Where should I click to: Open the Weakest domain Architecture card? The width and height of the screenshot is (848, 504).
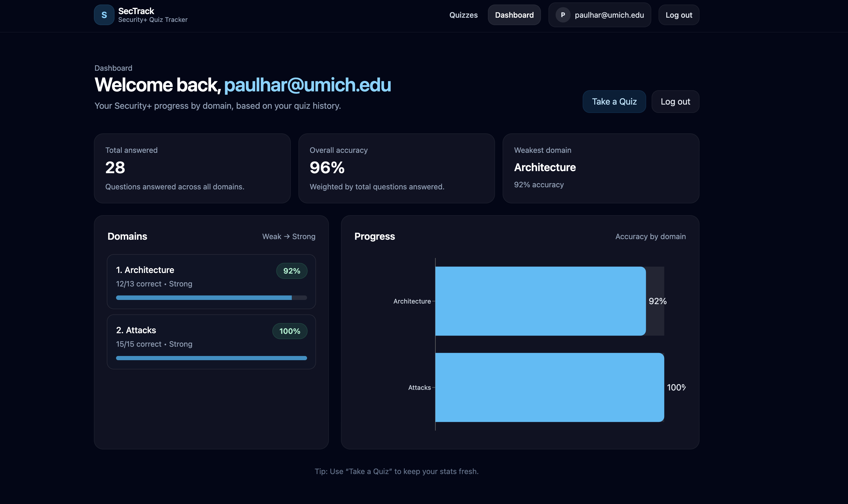pos(601,168)
